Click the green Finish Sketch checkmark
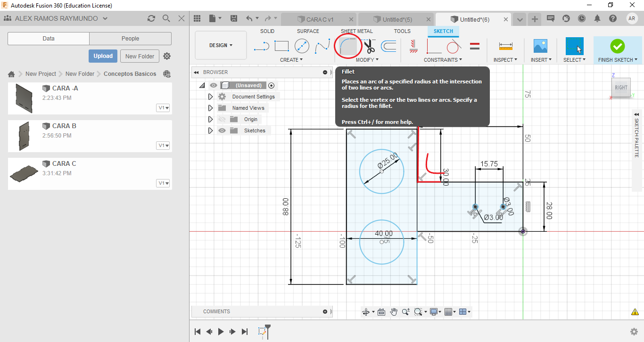The width and height of the screenshot is (644, 342). click(617, 46)
